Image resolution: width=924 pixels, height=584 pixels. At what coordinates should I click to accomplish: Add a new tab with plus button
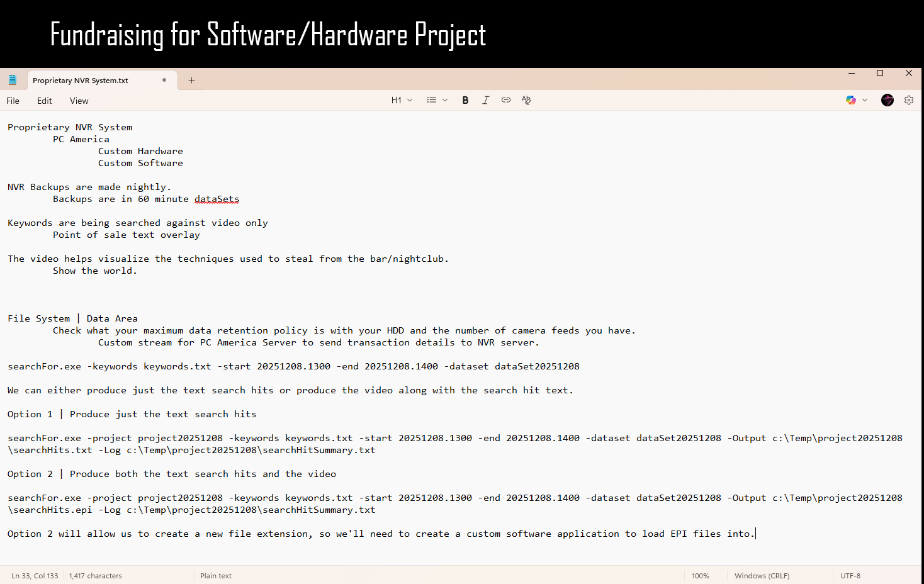tap(192, 80)
